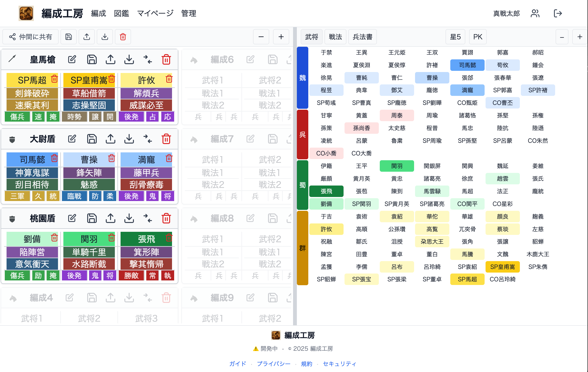588x372 pixels.
Task: Collapse the formation panel with the minus button
Action: pyautogui.click(x=261, y=37)
